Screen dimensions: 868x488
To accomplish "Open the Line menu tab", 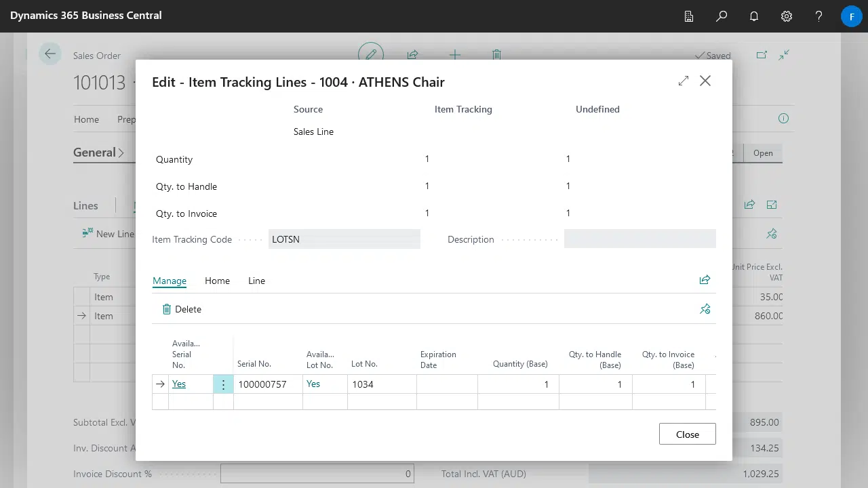I will 256,281.
